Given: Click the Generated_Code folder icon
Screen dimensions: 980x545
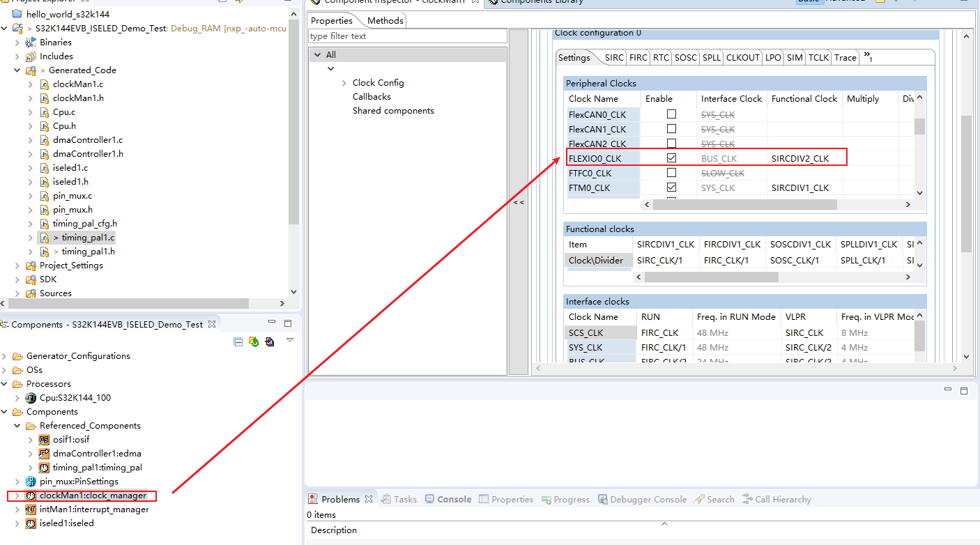Looking at the screenshot, I should point(31,70).
